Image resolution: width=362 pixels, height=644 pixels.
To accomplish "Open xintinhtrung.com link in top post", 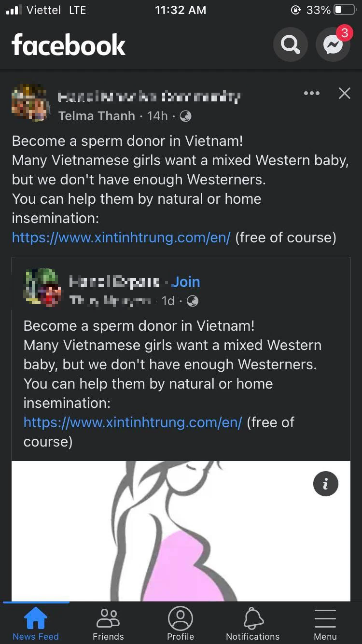I will 121,238.
